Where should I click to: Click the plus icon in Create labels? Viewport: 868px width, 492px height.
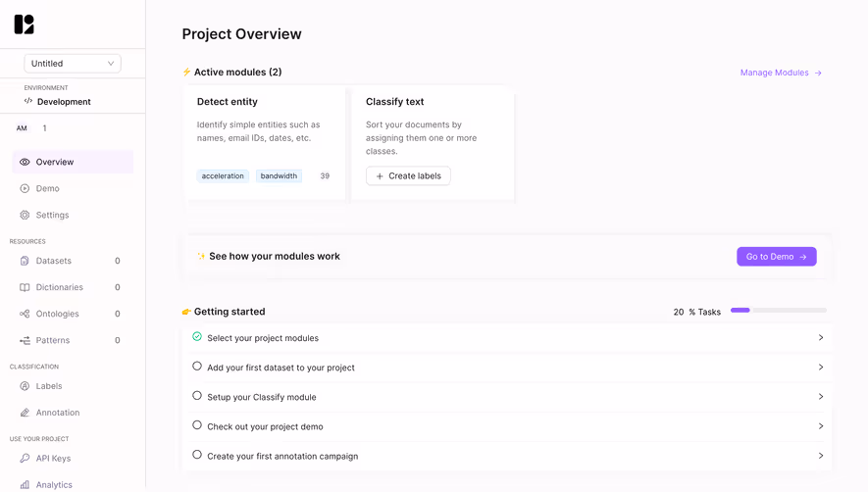pyautogui.click(x=380, y=176)
